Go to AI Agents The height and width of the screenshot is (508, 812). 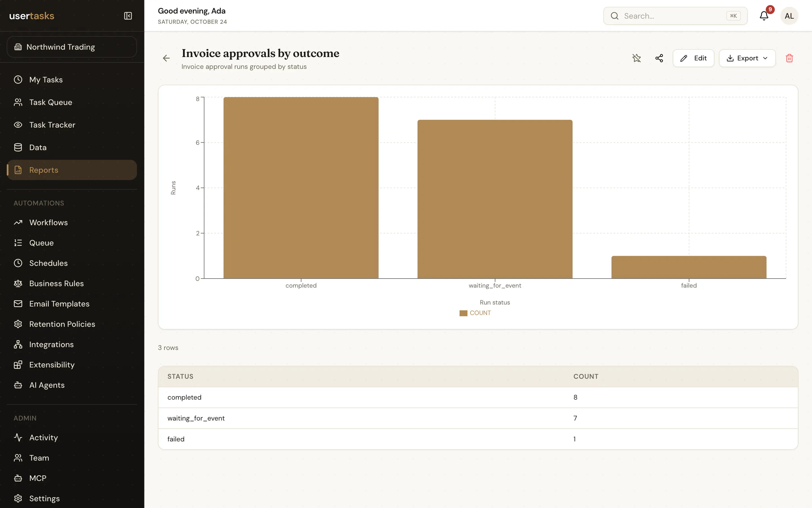click(x=72, y=385)
